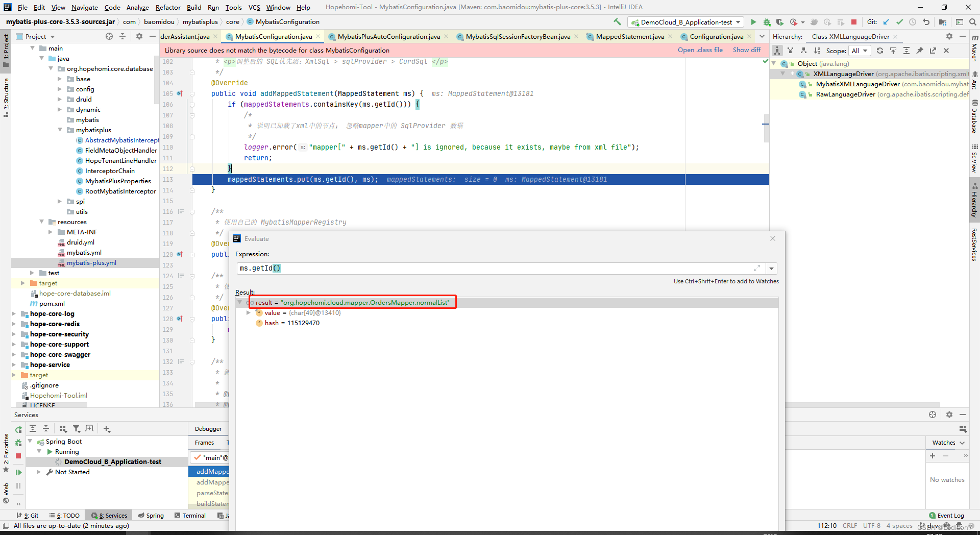Viewport: 980px width, 535px height.
Task: Click the UTF-8 encoding status bar entry
Action: [x=872, y=526]
